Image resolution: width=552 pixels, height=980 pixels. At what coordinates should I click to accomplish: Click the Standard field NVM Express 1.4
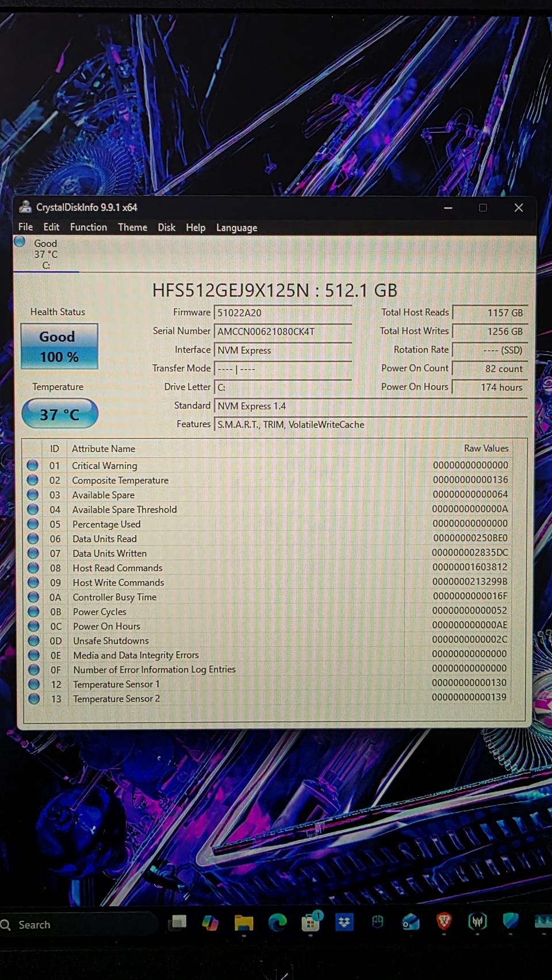[371, 406]
